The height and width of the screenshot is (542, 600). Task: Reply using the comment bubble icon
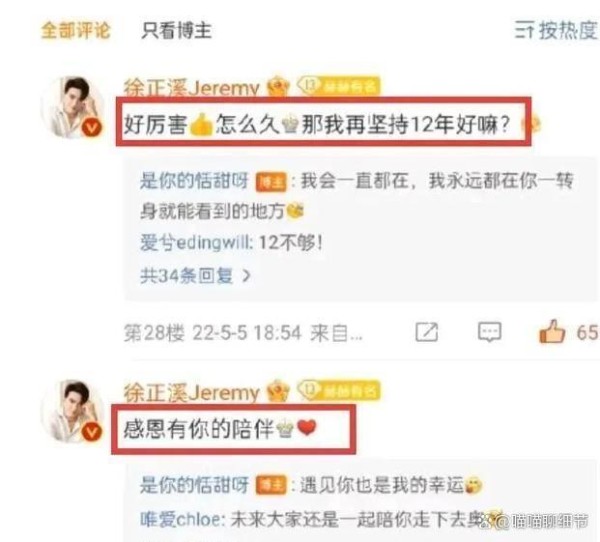(489, 332)
